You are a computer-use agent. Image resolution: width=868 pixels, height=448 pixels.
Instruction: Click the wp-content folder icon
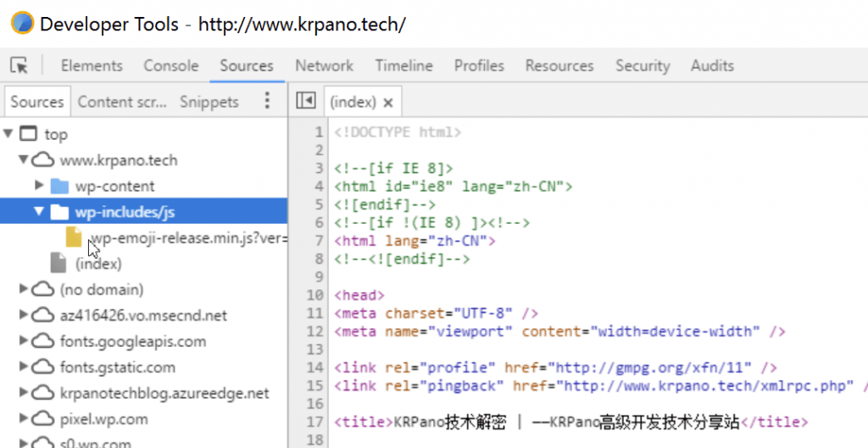click(58, 186)
